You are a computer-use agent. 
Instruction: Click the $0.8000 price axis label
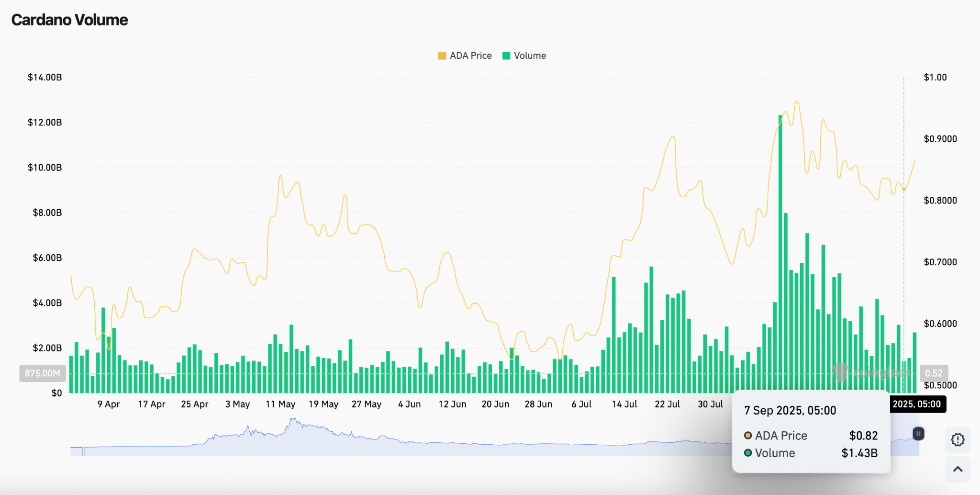point(940,201)
